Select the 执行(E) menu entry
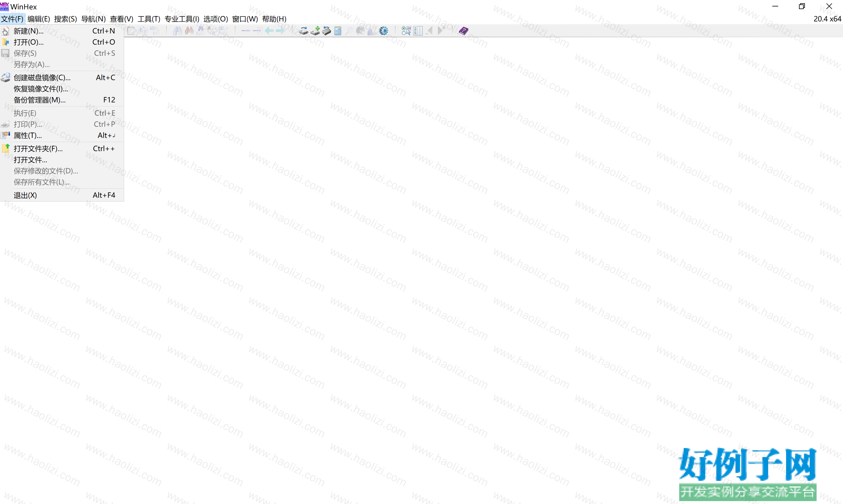The image size is (843, 504). pos(62,113)
